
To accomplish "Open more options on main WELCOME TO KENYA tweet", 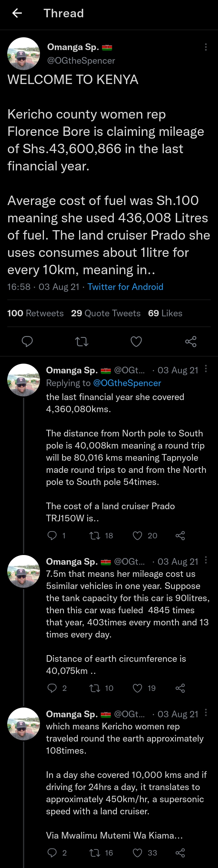I will [206, 47].
